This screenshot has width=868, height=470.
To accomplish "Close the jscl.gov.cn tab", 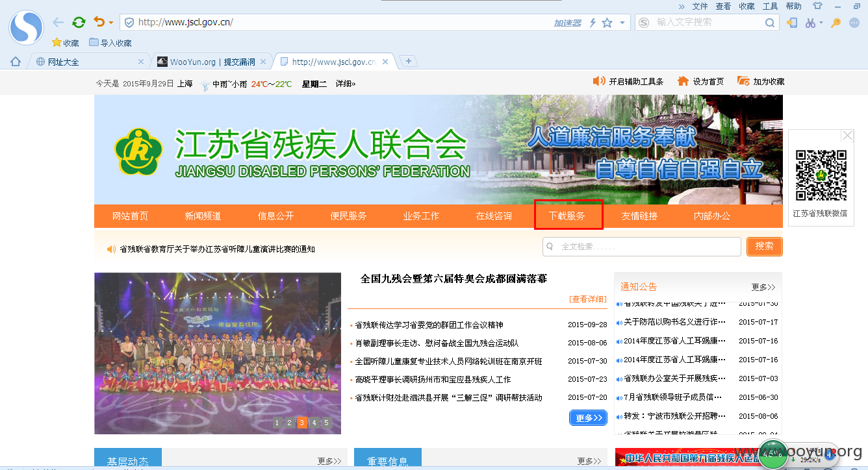I will (385, 62).
